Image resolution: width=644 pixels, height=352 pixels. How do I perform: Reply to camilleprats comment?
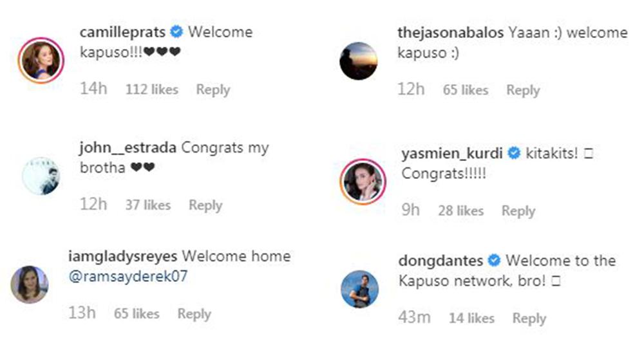point(213,89)
